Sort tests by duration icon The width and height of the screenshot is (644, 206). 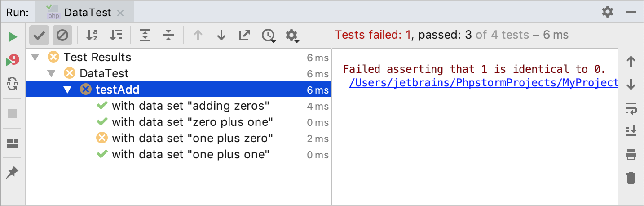[x=115, y=35]
